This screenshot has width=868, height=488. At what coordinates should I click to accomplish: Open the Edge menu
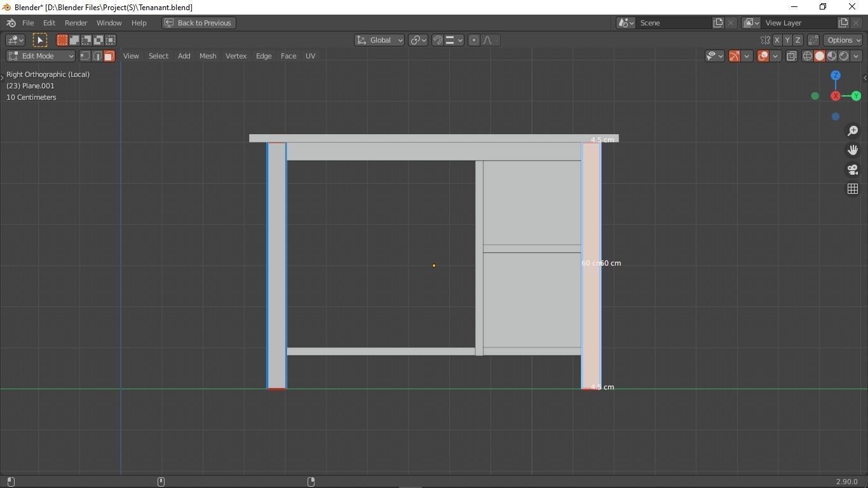click(264, 56)
